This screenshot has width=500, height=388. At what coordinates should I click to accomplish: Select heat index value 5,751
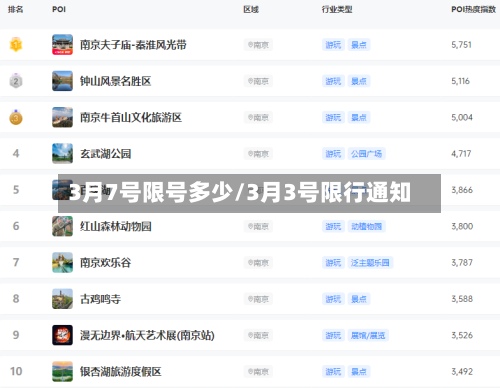click(462, 45)
